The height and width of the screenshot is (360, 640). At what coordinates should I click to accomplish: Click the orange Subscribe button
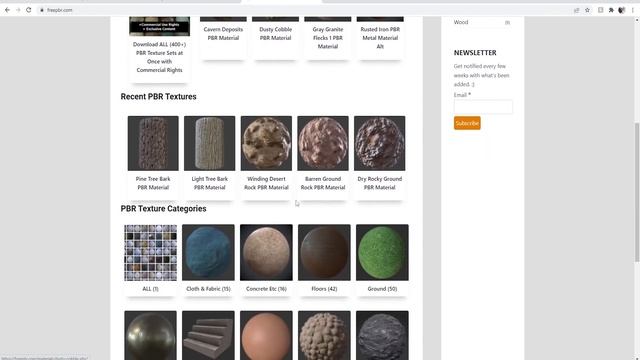point(467,123)
